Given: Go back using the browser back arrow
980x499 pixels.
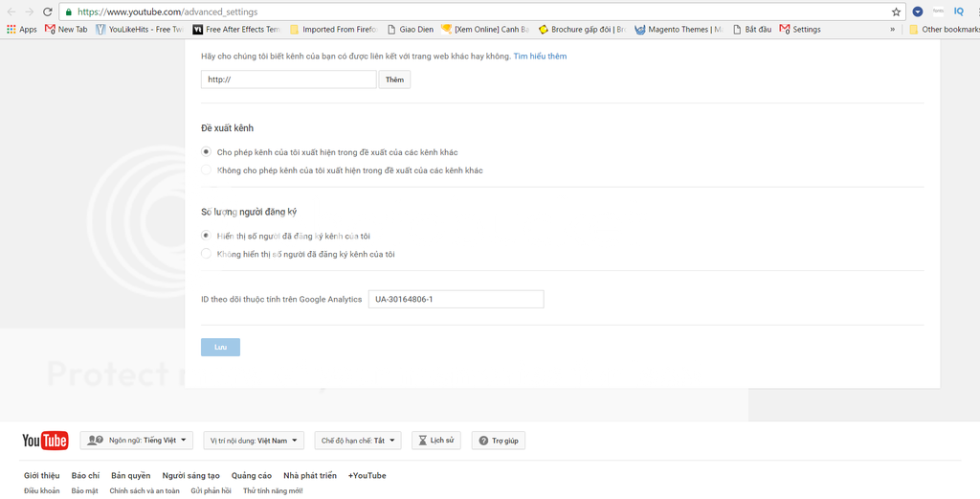Looking at the screenshot, I should coord(11,11).
